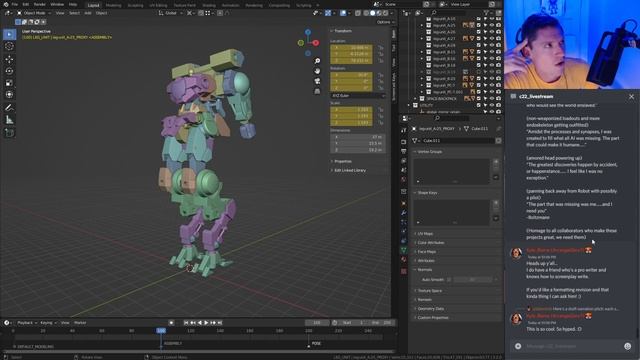This screenshot has width=640, height=360.
Task: Open the File menu
Action: click(x=15, y=4)
